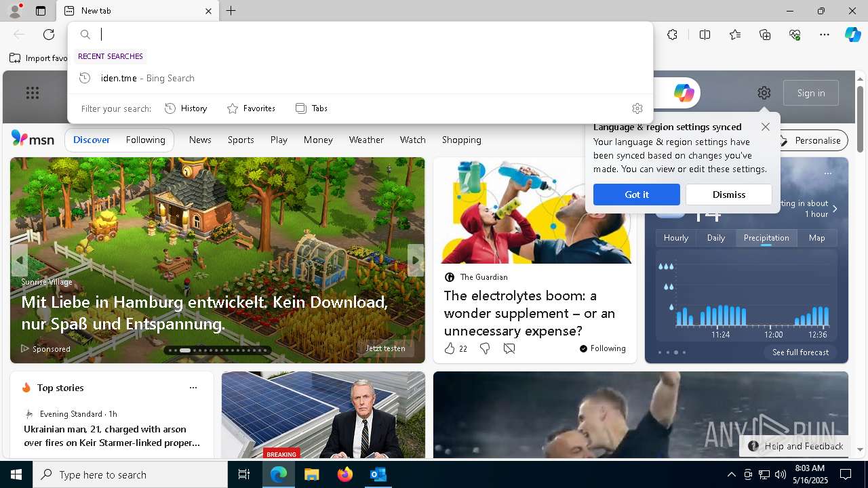The width and height of the screenshot is (868, 488).
Task: Open comments on the electrolytes article
Action: [509, 348]
